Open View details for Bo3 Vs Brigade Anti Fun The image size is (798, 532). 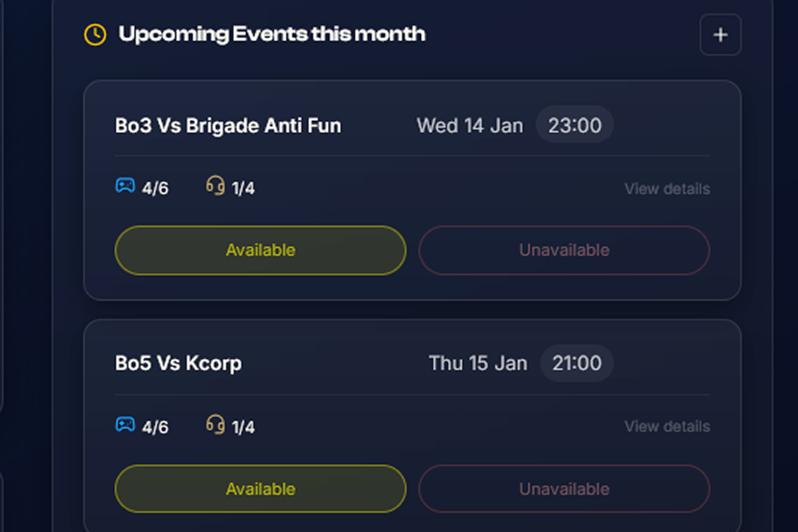coord(667,188)
